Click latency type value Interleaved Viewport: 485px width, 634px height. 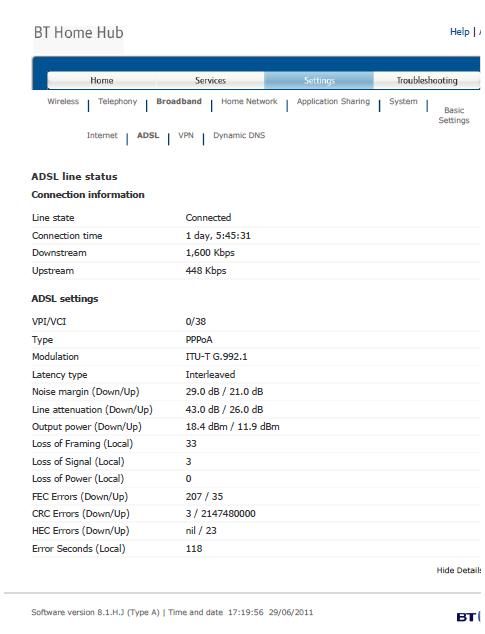coord(210,375)
